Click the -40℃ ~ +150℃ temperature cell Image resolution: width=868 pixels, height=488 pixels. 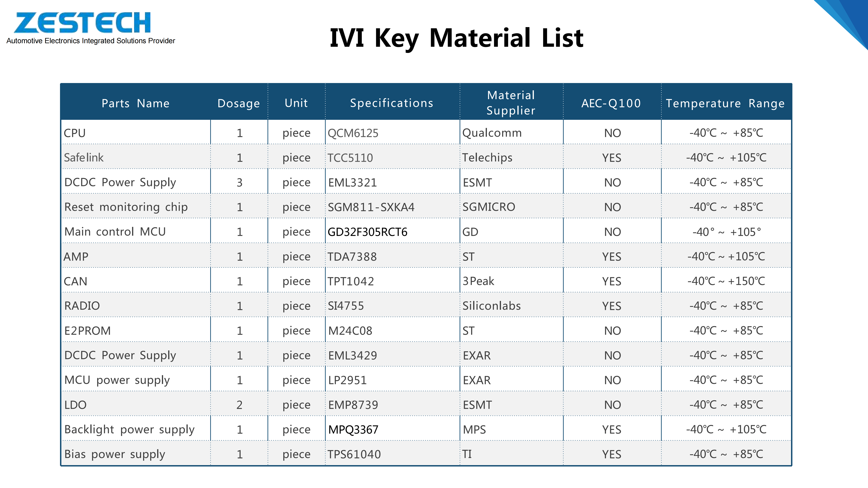(726, 281)
